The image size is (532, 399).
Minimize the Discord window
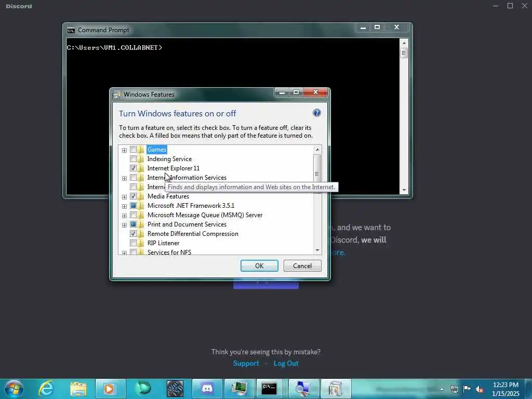tap(495, 6)
